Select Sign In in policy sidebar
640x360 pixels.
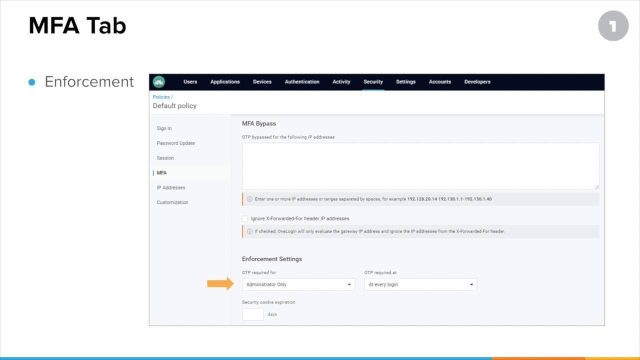coord(164,128)
